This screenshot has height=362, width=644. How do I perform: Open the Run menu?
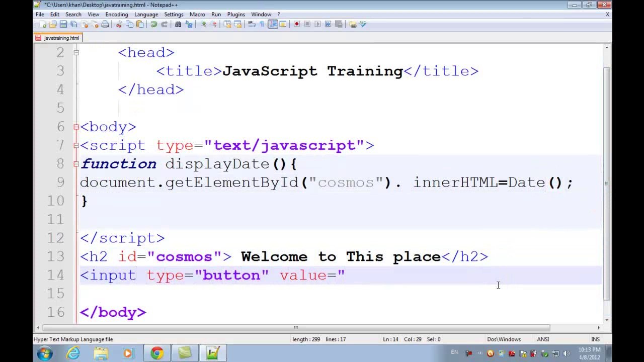[x=216, y=15]
